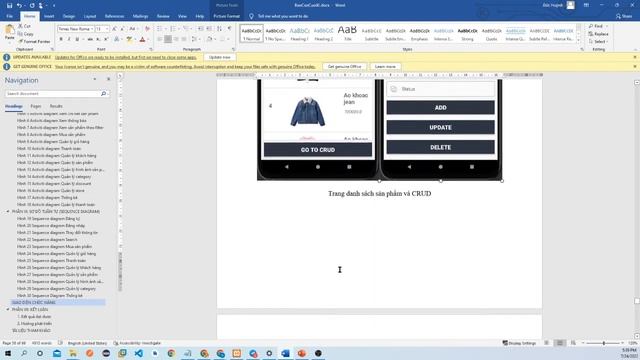Click the Paste clipboard icon
The image size is (640, 360).
coord(9,31)
